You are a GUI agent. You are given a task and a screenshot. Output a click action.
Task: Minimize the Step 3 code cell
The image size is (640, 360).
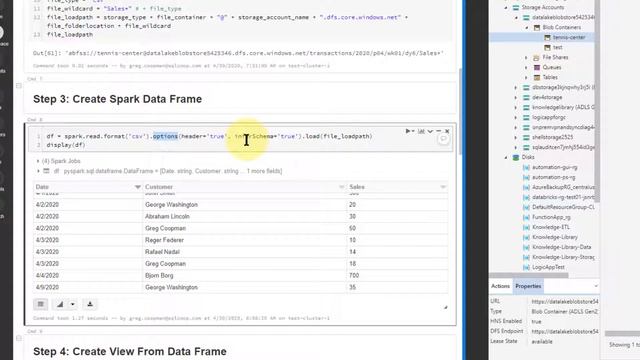coord(439,131)
